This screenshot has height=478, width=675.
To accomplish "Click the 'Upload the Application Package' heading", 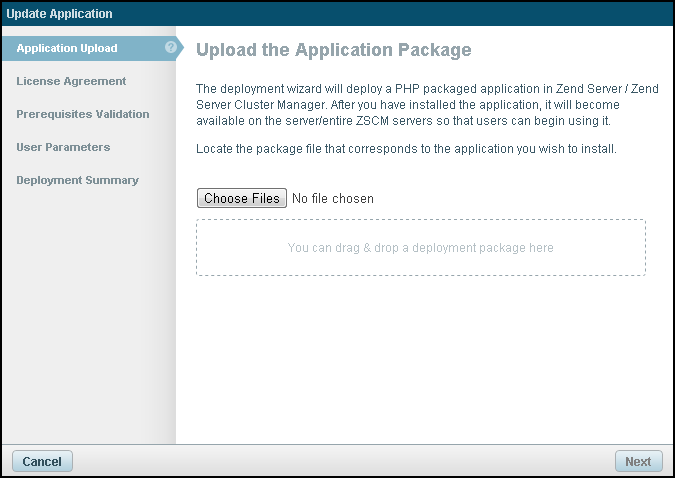I will tap(333, 50).
